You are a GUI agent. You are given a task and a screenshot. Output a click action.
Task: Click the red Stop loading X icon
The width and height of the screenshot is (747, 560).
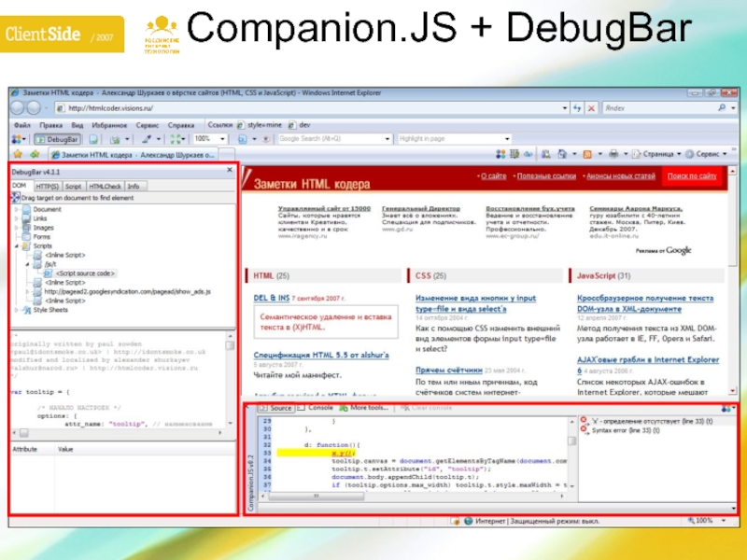pos(591,108)
